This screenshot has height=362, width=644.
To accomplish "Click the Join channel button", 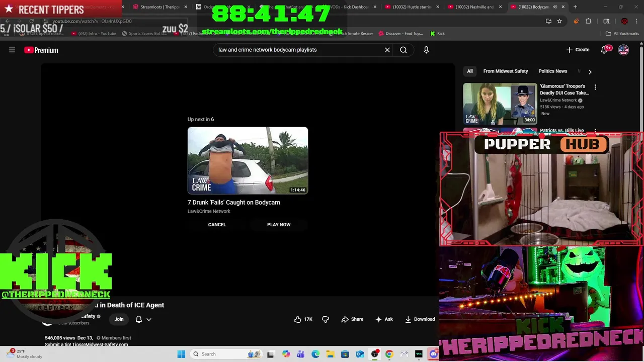I will pos(119,319).
